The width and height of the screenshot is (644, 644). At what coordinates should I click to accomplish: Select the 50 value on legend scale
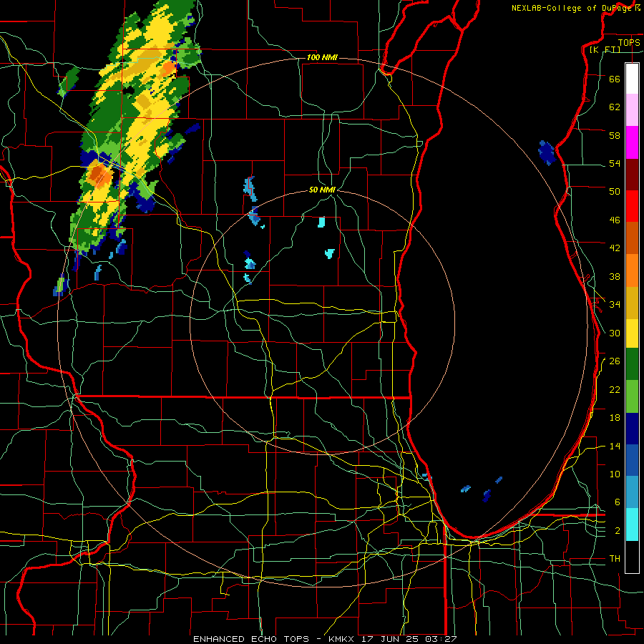[615, 191]
